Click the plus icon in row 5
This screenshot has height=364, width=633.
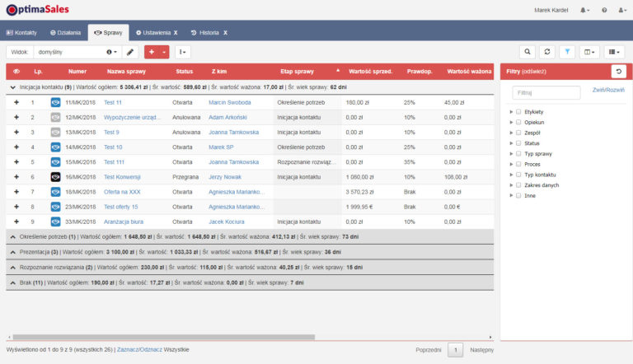tap(16, 161)
